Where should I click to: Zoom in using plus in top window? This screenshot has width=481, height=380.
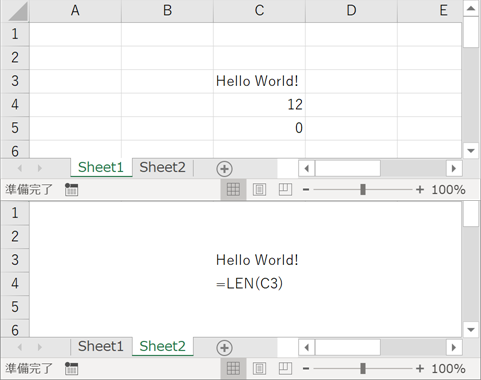420,190
